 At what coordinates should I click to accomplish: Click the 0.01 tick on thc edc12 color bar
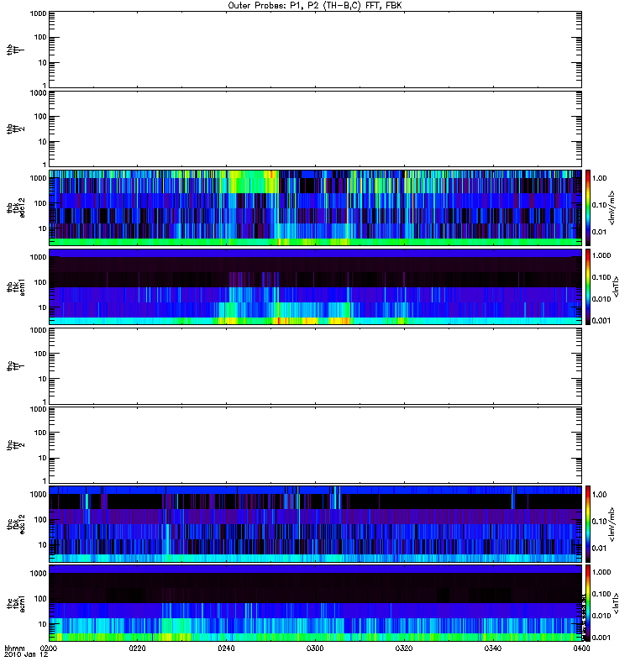click(599, 549)
